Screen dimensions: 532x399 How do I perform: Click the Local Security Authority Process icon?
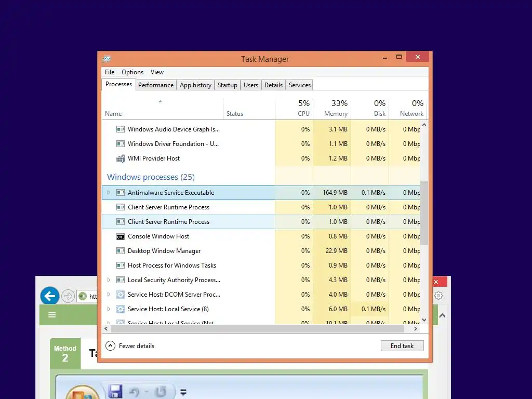point(121,280)
